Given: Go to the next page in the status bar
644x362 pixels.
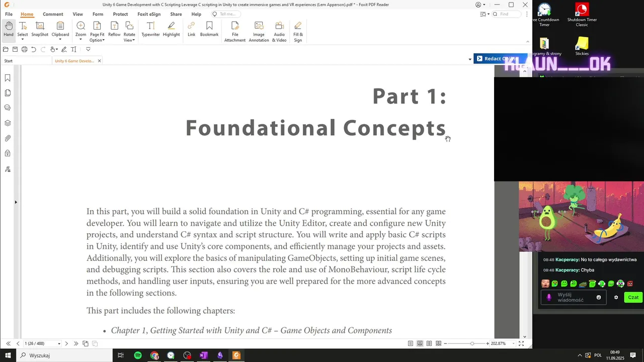Looking at the screenshot, I should [x=66, y=343].
